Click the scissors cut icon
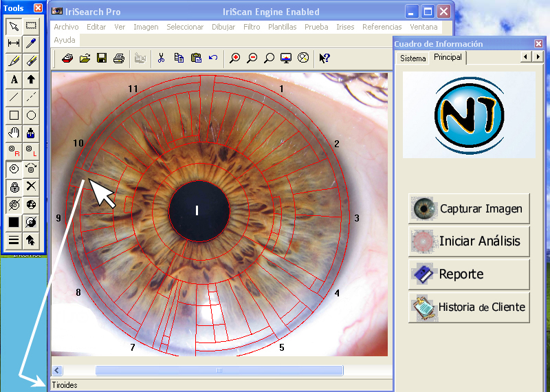The height and width of the screenshot is (392, 550). (x=161, y=58)
